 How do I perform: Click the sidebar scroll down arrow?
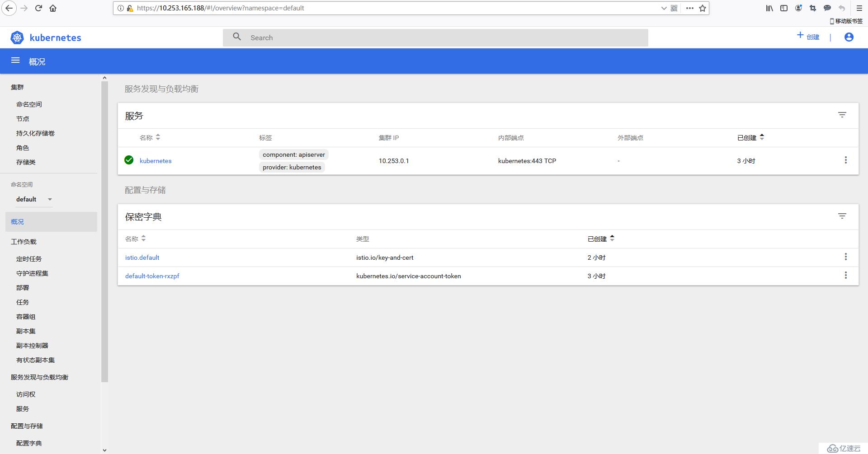coord(105,450)
